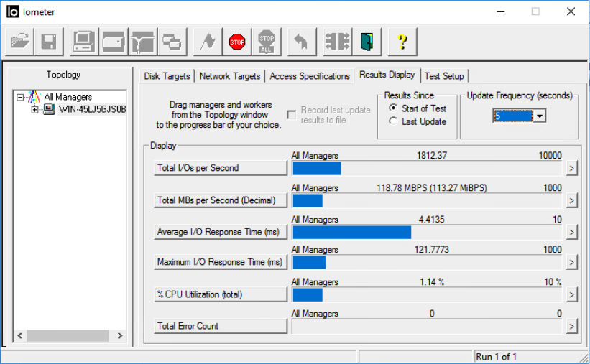Enable Record last update results checkbox
This screenshot has height=364, width=590.
[x=292, y=115]
